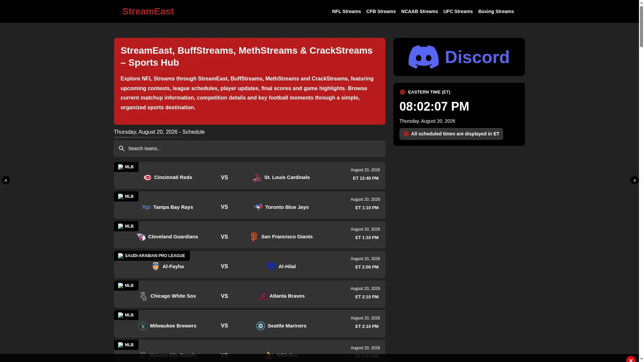Screen dimensions: 644x362
Task: Close the right side floating ad
Action: pos(635,180)
